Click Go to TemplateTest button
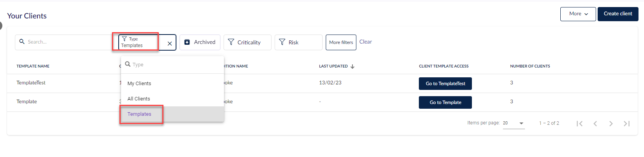 click(x=445, y=84)
